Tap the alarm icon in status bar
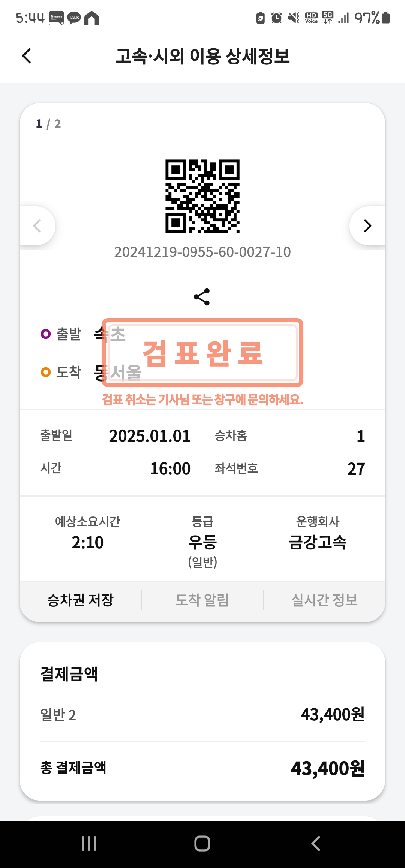This screenshot has width=405, height=868. [276, 18]
